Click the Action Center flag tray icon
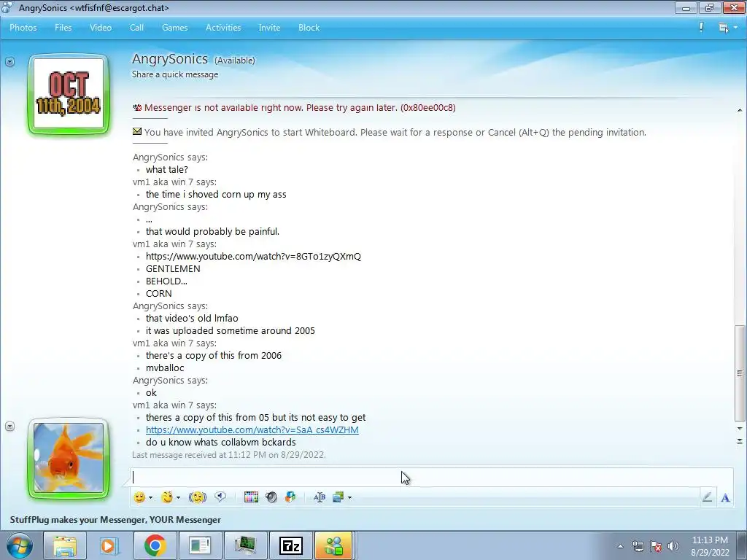Screen dimensions: 747x560 (x=656, y=546)
